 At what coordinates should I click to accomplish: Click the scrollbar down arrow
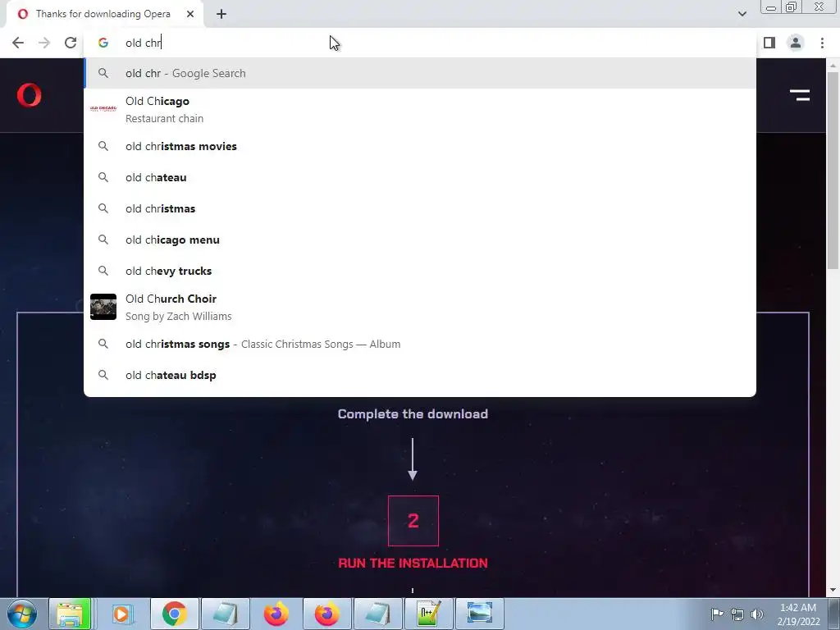(833, 590)
